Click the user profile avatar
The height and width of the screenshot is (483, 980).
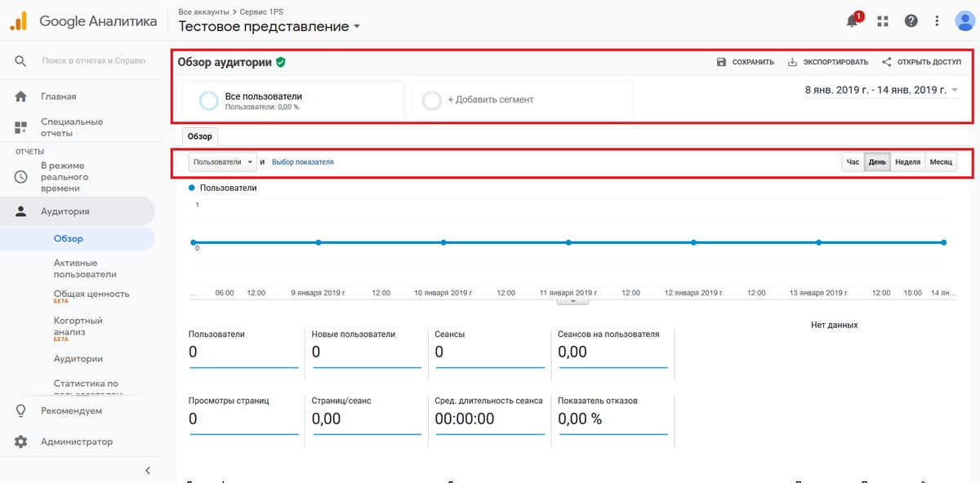coord(964,20)
